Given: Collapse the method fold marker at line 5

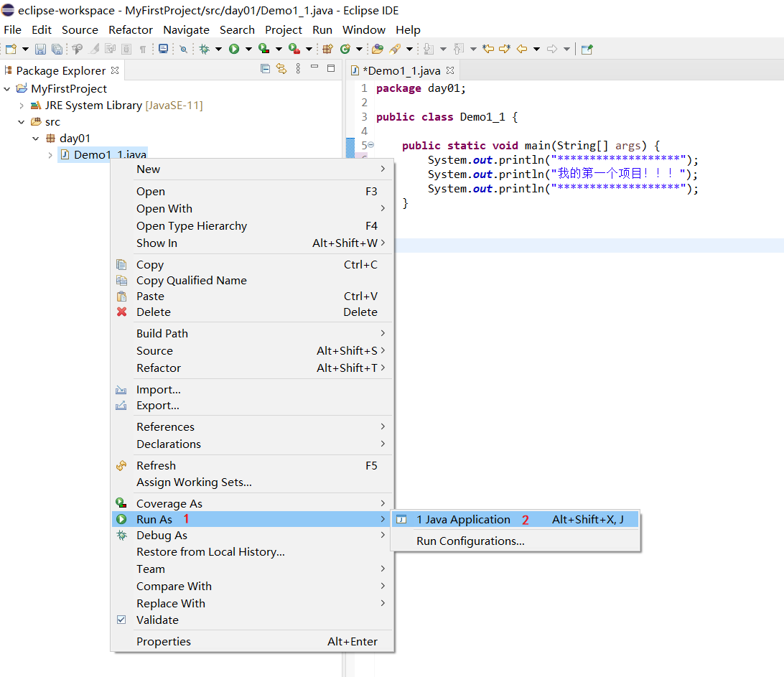Looking at the screenshot, I should pyautogui.click(x=371, y=144).
